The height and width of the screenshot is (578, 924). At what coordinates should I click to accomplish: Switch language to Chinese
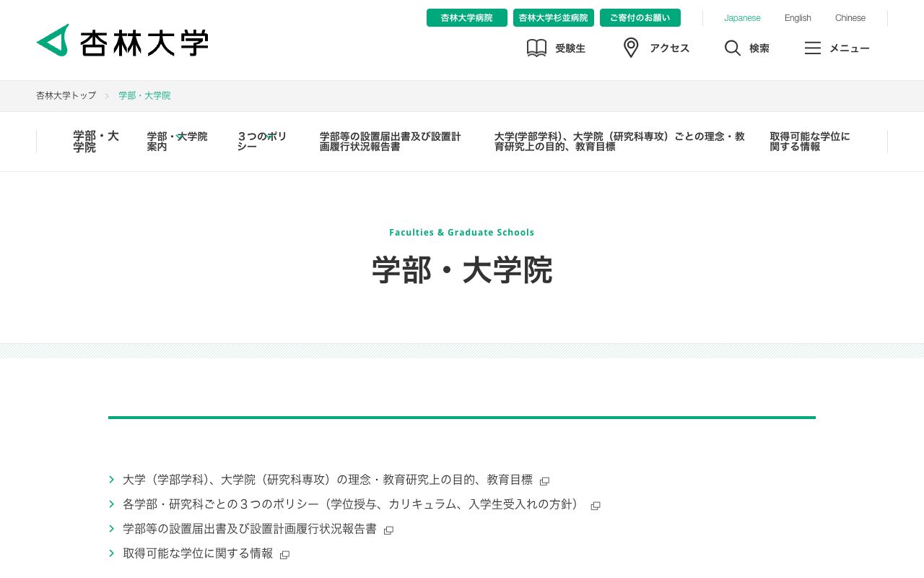[x=850, y=18]
